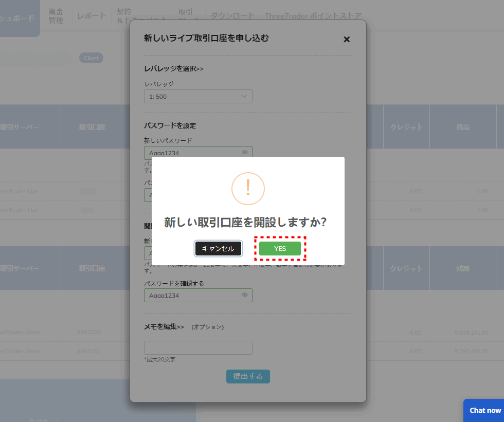Image resolution: width=504 pixels, height=422 pixels.
Task: Open the レポート menu
Action: pos(92,16)
